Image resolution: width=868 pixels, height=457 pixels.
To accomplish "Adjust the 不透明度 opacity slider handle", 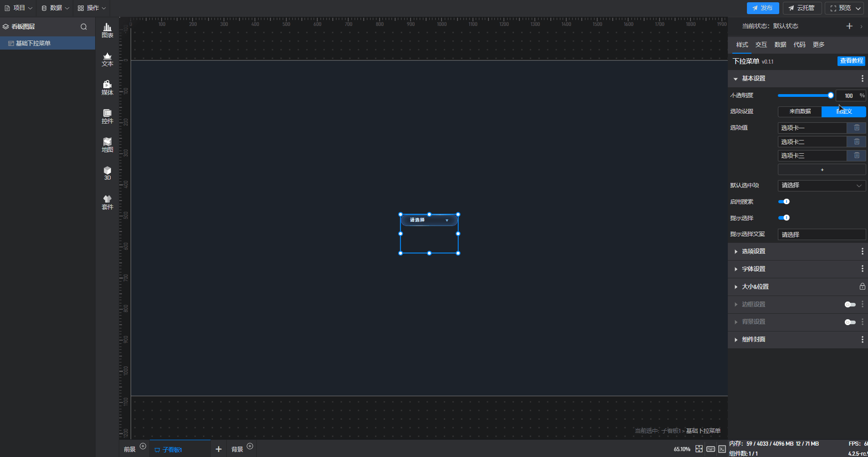I will (x=831, y=95).
